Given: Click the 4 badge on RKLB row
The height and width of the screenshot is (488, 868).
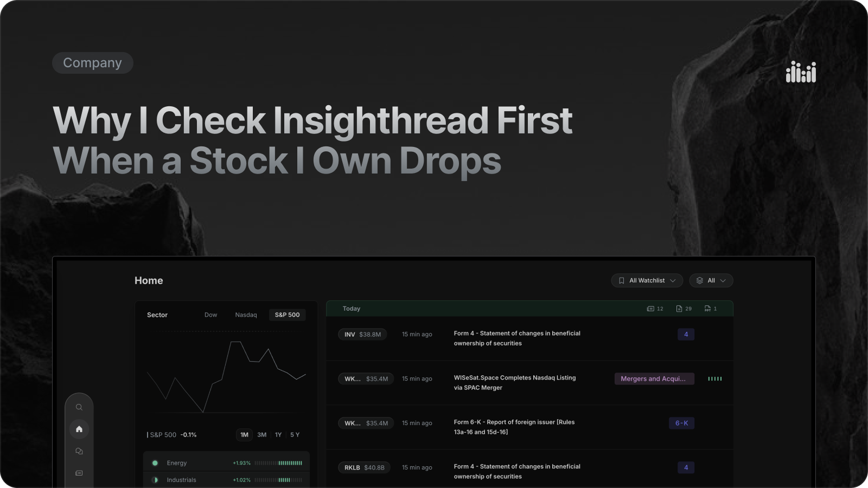Looking at the screenshot, I should pos(686,467).
